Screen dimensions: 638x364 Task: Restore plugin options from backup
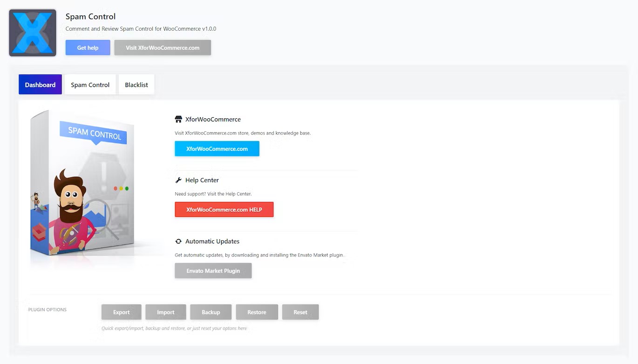tap(257, 312)
